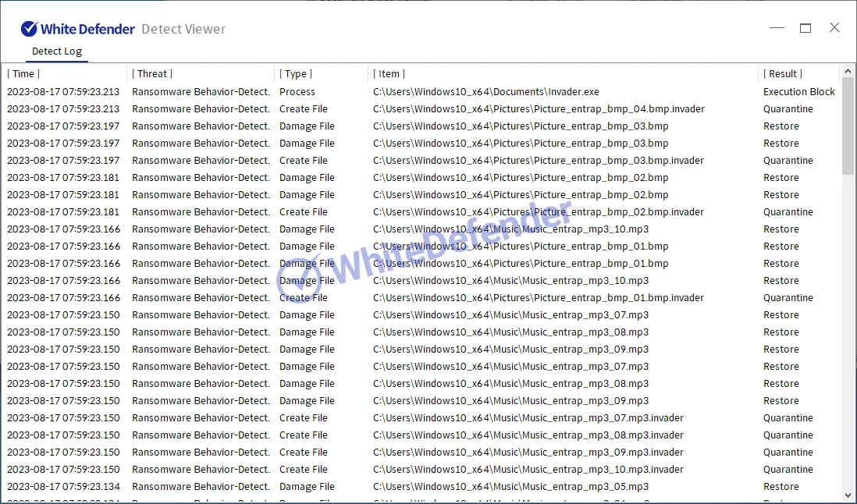This screenshot has height=504, width=857.
Task: Select the Picture_entrap_bmp_01.bmp.invader Create File row
Action: (539, 298)
